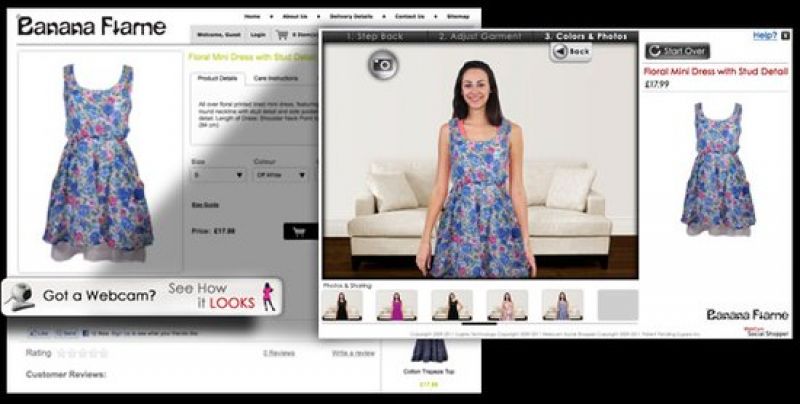Click the Cotton Trapeze Top product name
800x404 pixels.
[x=429, y=372]
